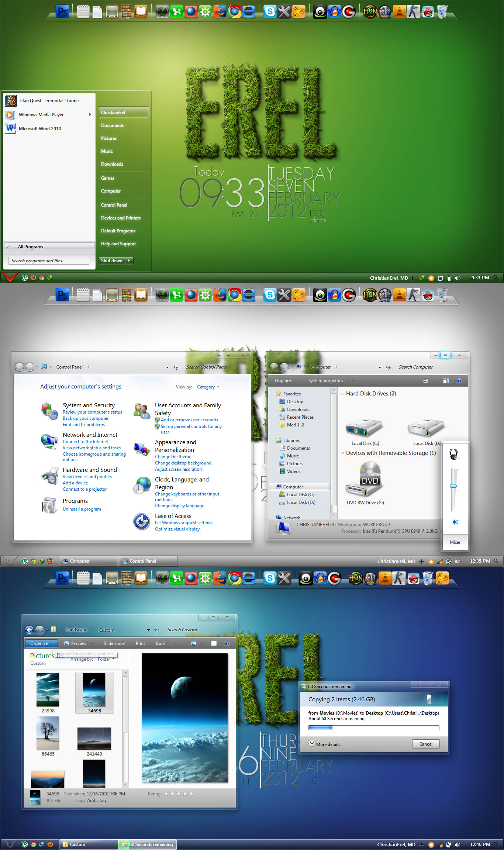
Task: Launch Photoshop from the green desktop dock
Action: (x=62, y=12)
